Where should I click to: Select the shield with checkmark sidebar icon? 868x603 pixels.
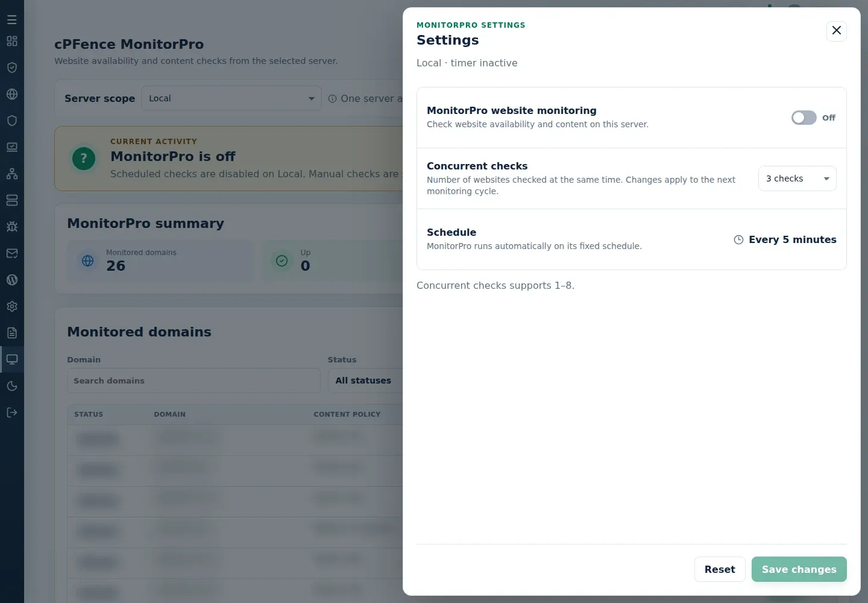pyautogui.click(x=12, y=68)
